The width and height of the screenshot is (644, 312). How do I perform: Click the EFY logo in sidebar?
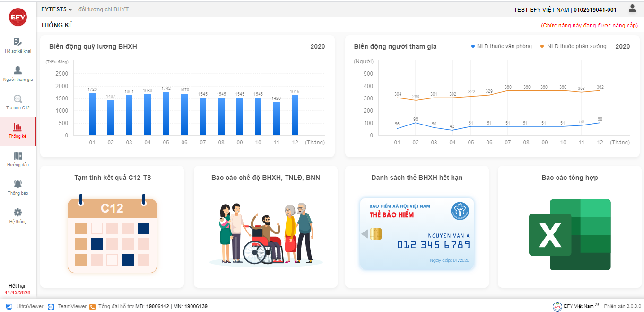pos(17,17)
